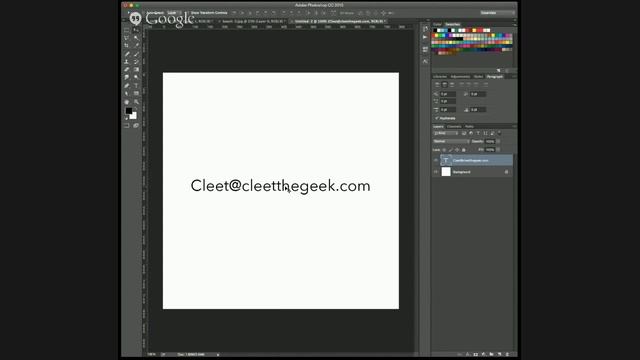The width and height of the screenshot is (640, 360).
Task: Select the Crop tool
Action: click(127, 46)
